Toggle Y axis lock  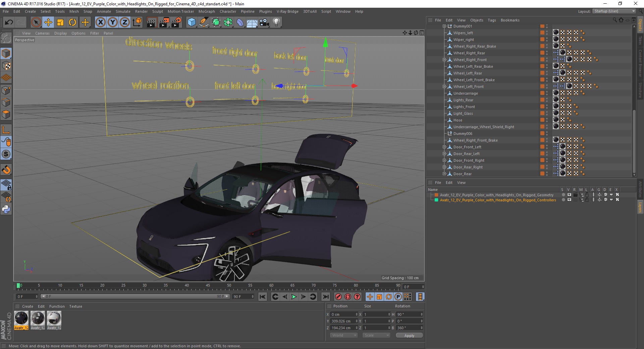click(x=113, y=22)
